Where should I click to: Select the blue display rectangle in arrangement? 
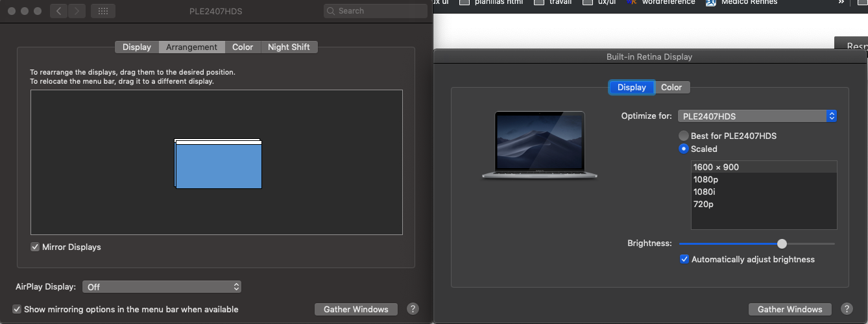pyautogui.click(x=219, y=166)
